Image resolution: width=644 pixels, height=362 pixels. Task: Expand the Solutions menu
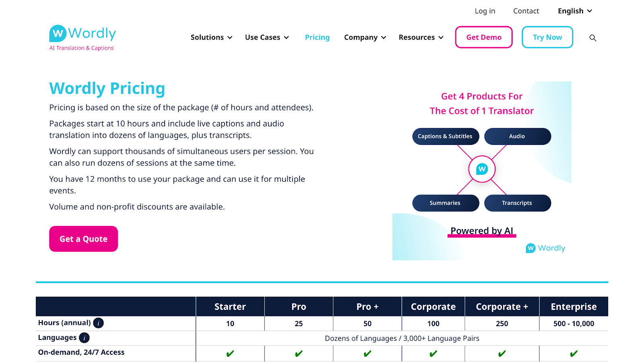(211, 37)
